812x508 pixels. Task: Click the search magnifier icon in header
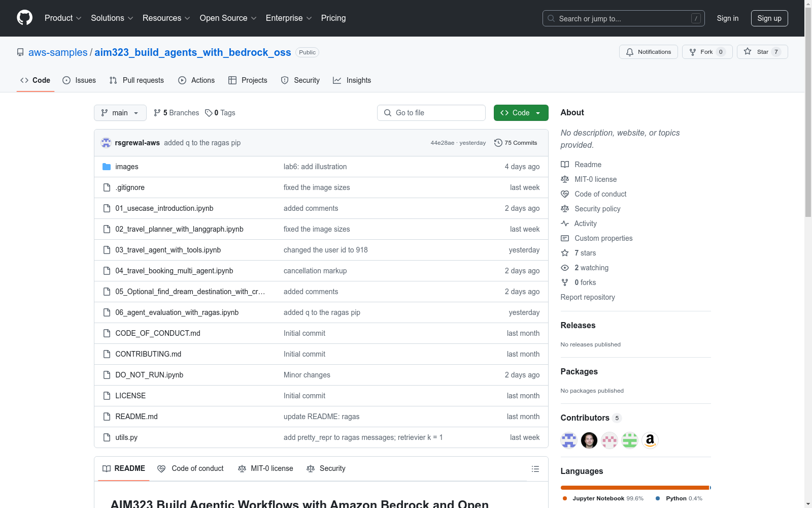tap(551, 18)
